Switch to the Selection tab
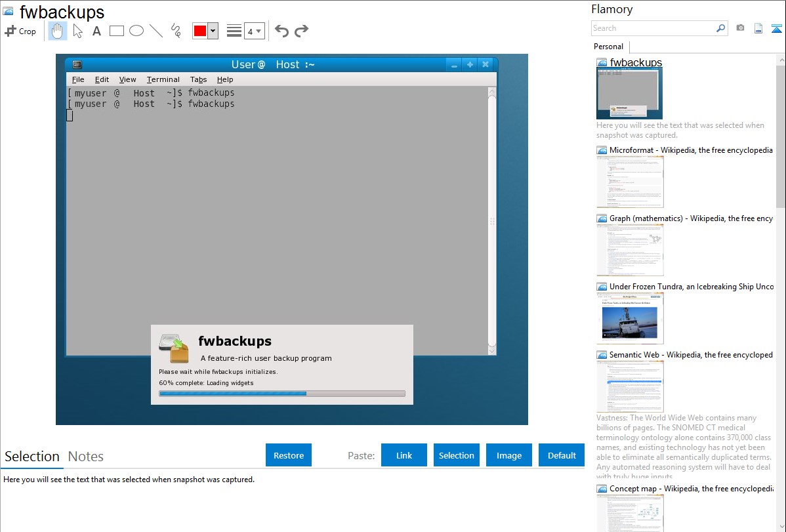Viewport: 786px width, 532px height. [x=32, y=457]
